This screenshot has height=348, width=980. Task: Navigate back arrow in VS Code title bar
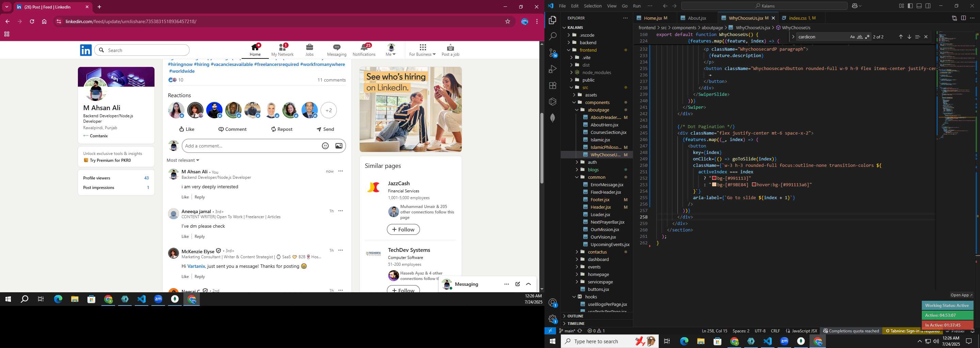pos(665,6)
